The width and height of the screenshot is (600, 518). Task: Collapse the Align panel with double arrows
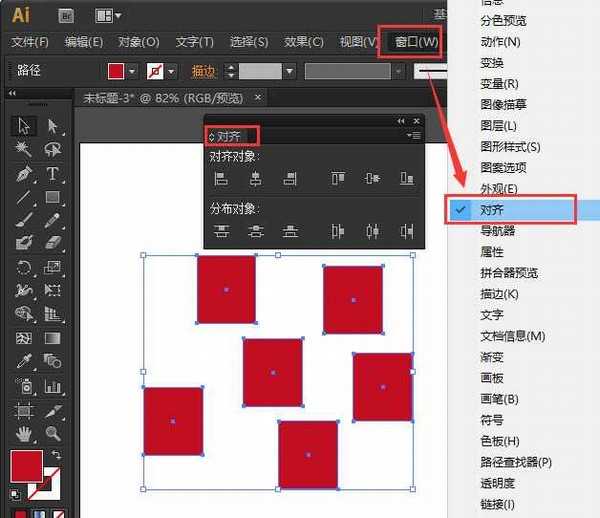pyautogui.click(x=401, y=121)
